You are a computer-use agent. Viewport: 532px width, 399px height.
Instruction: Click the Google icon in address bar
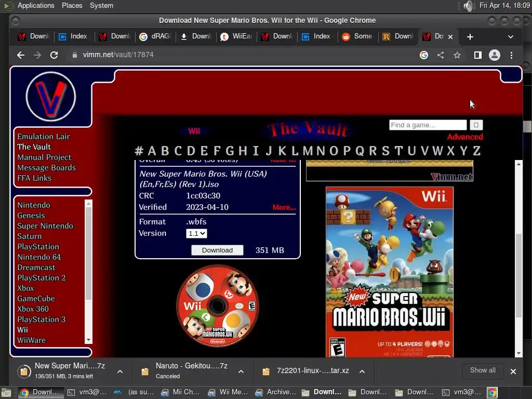pyautogui.click(x=424, y=55)
